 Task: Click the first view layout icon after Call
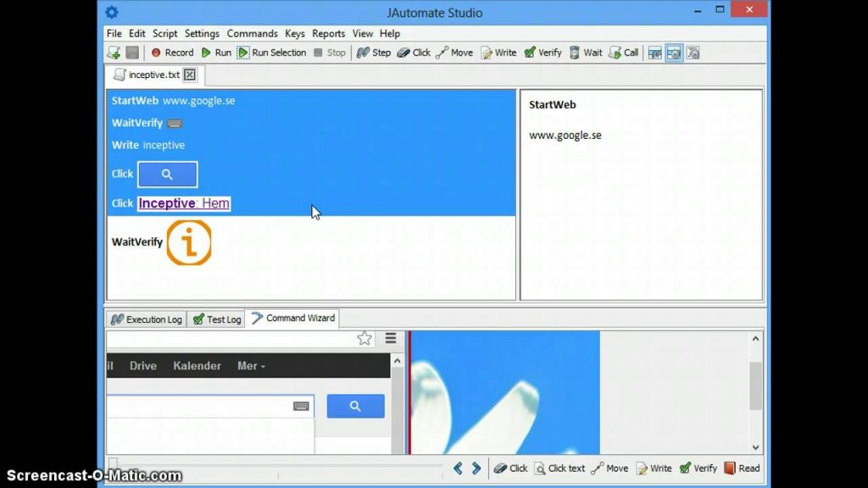click(x=655, y=53)
